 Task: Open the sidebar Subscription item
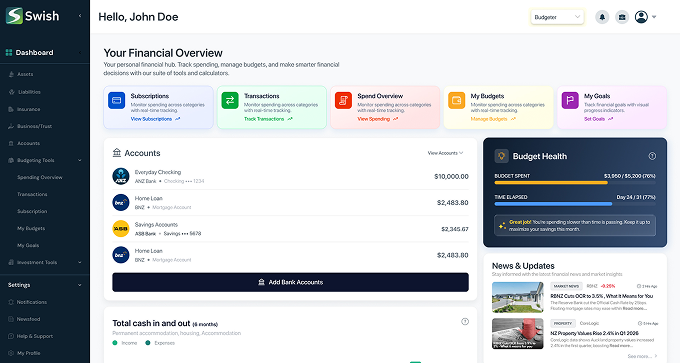click(x=32, y=211)
